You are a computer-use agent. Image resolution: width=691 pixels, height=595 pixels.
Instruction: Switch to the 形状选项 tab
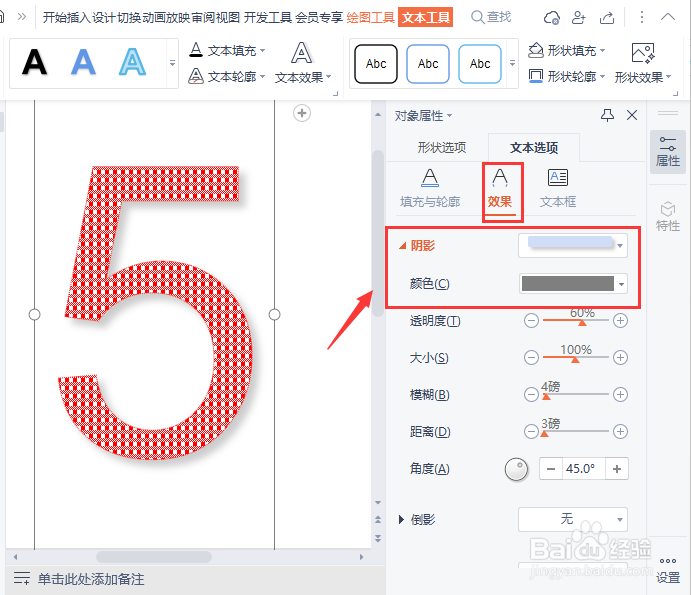(x=442, y=147)
